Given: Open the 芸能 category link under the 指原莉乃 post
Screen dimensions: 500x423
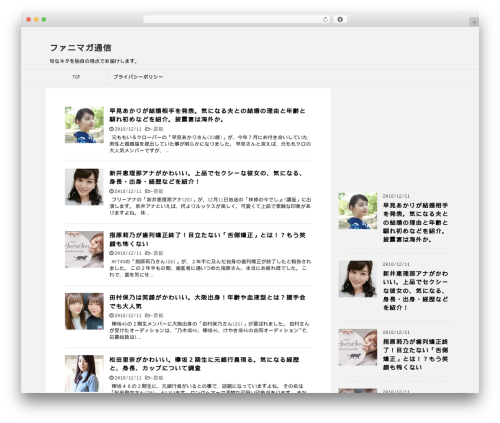Looking at the screenshot, I should coord(158,253).
